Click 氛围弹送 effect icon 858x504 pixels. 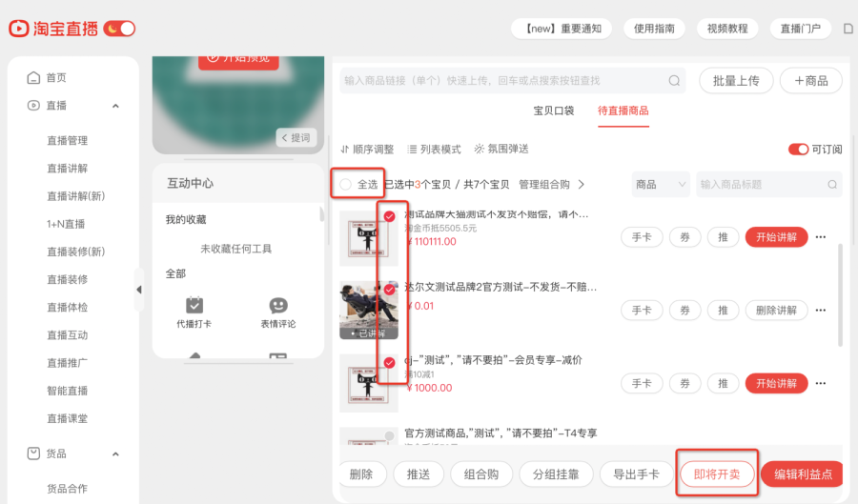[x=479, y=149]
